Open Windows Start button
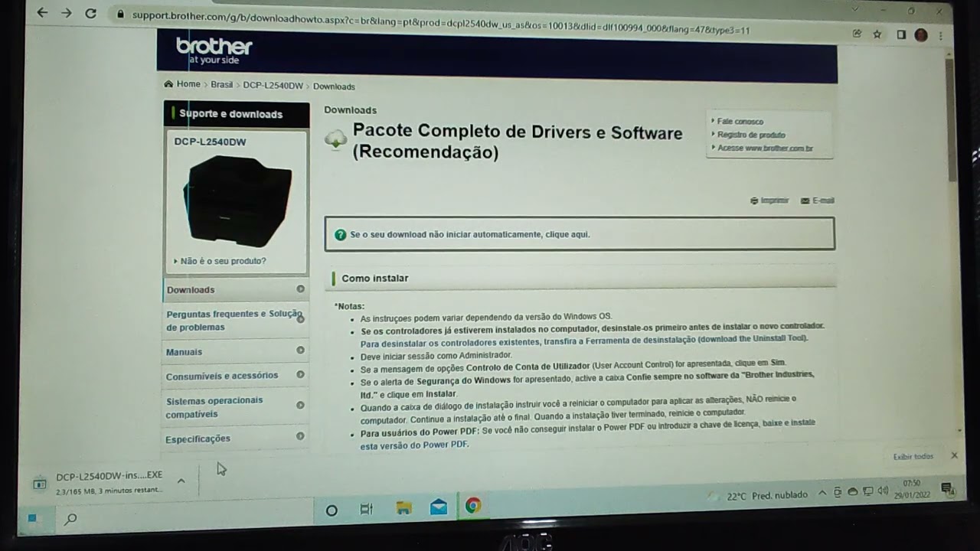980x551 pixels. click(x=32, y=518)
